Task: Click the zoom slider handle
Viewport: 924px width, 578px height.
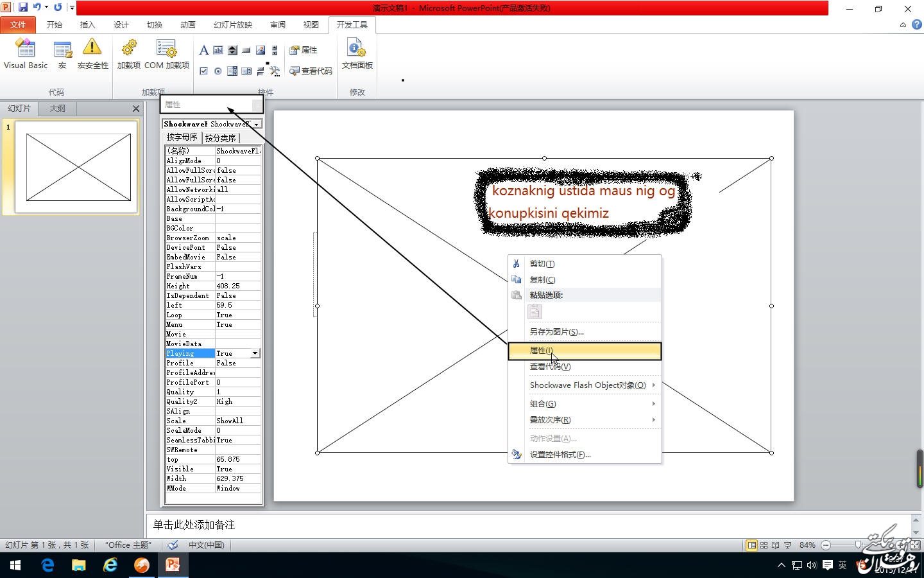Action: click(858, 545)
